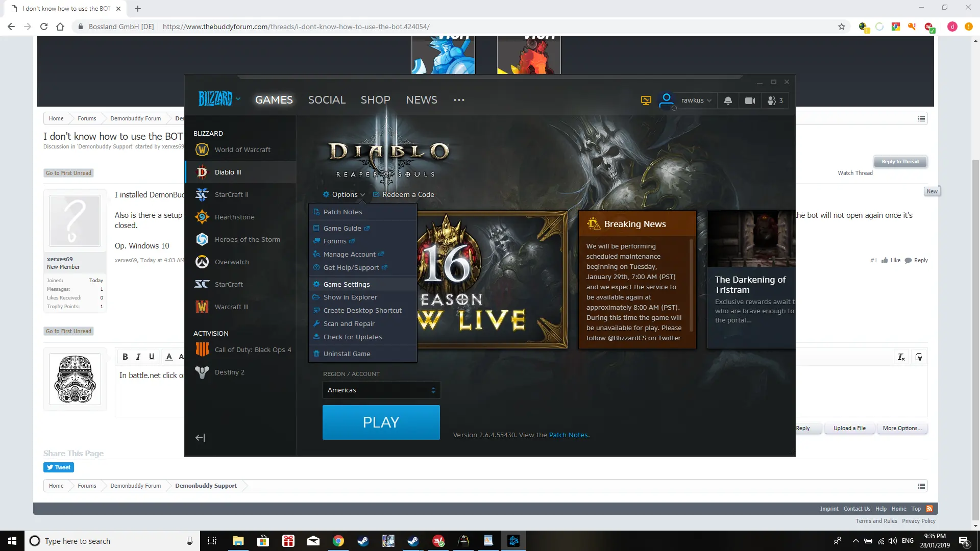This screenshot has height=551, width=980.
Task: Switch to SOCIAL tab
Action: coord(327,100)
